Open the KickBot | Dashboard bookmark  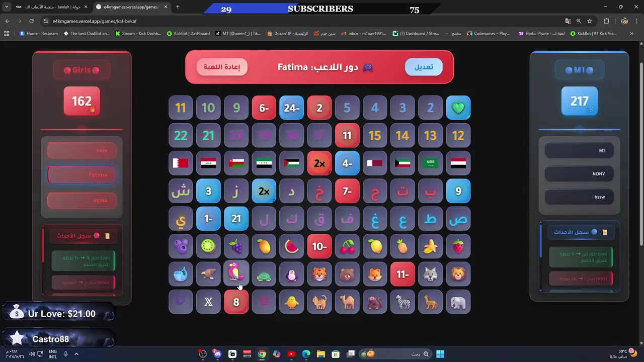tap(188, 34)
